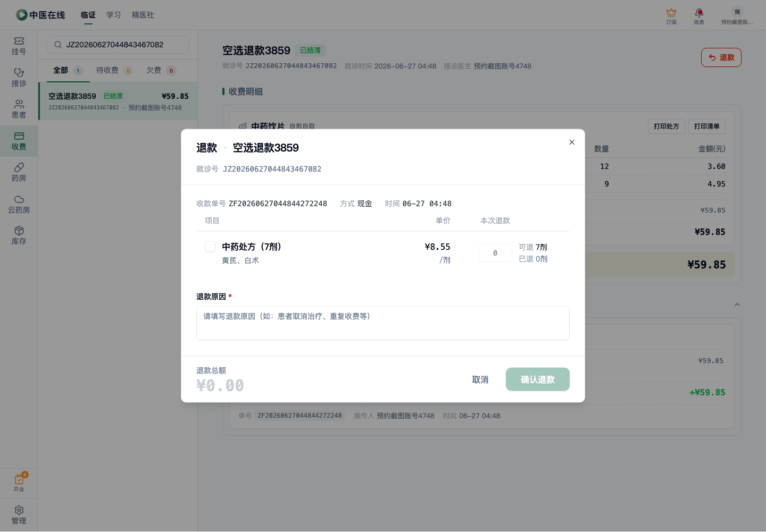
Task: Click the 收费明细 section heading
Action: pos(246,91)
